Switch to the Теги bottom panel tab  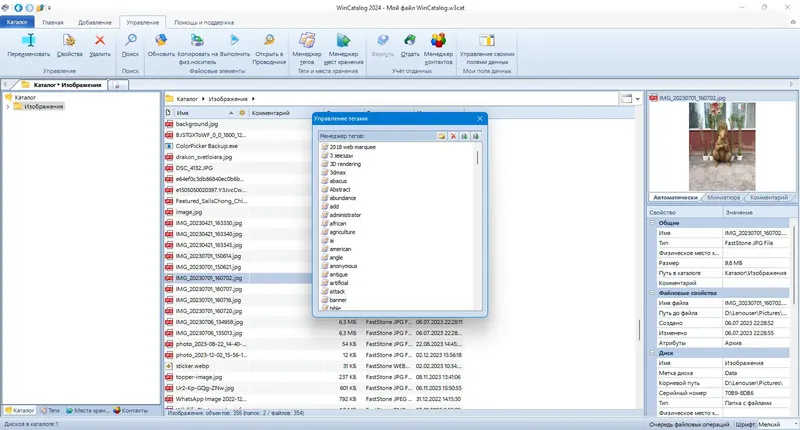[x=50, y=410]
